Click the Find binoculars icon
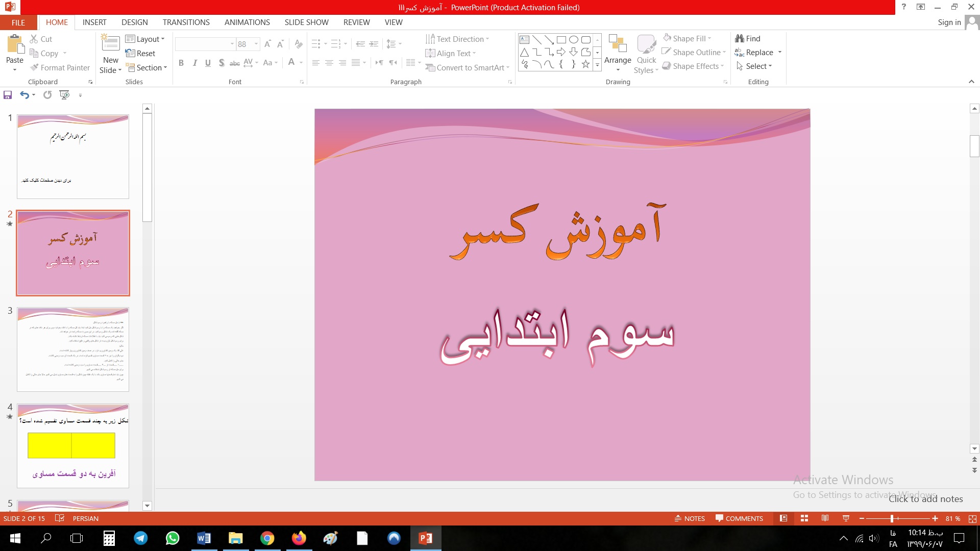The width and height of the screenshot is (980, 551). (x=740, y=38)
